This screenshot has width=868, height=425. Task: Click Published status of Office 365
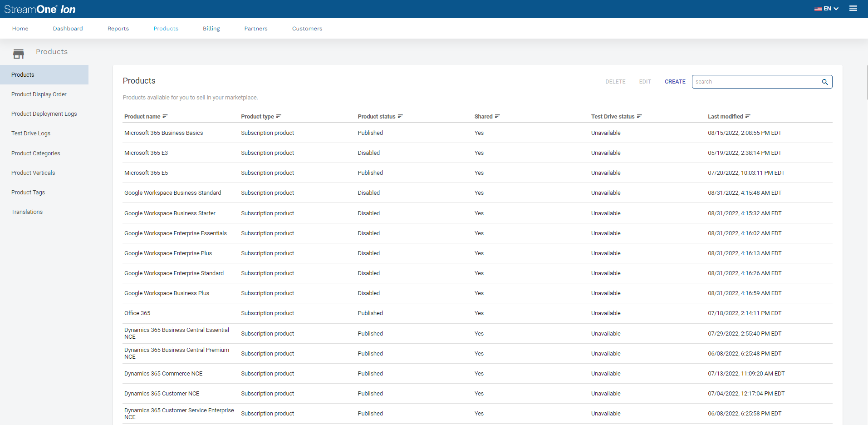pos(370,313)
